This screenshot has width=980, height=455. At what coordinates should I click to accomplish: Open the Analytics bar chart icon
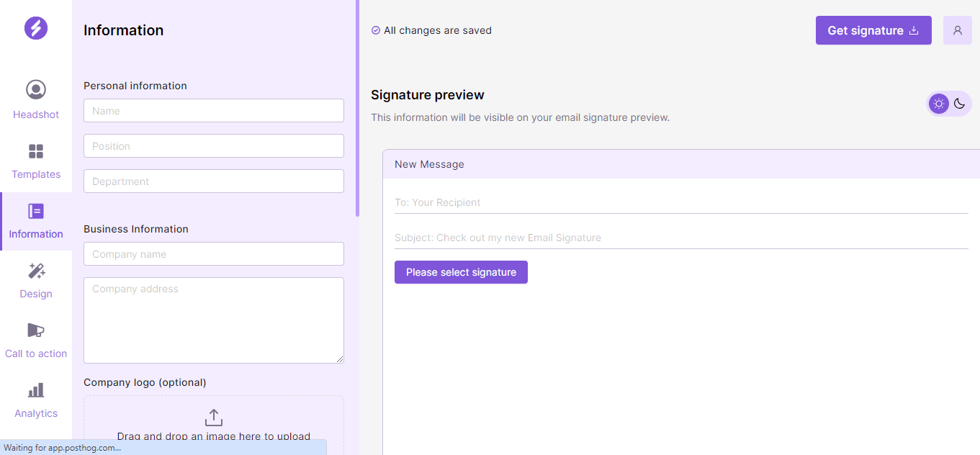pyautogui.click(x=36, y=390)
